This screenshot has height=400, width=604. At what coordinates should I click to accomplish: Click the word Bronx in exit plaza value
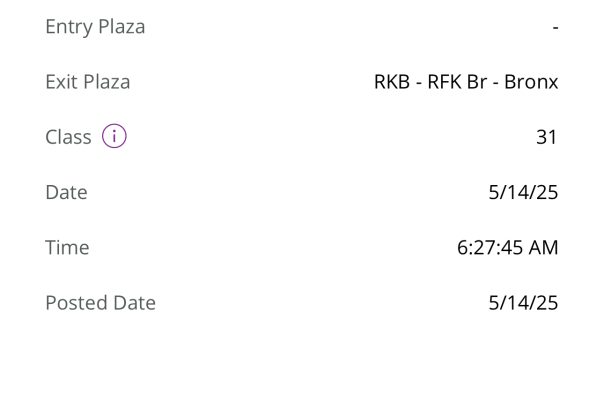531,82
